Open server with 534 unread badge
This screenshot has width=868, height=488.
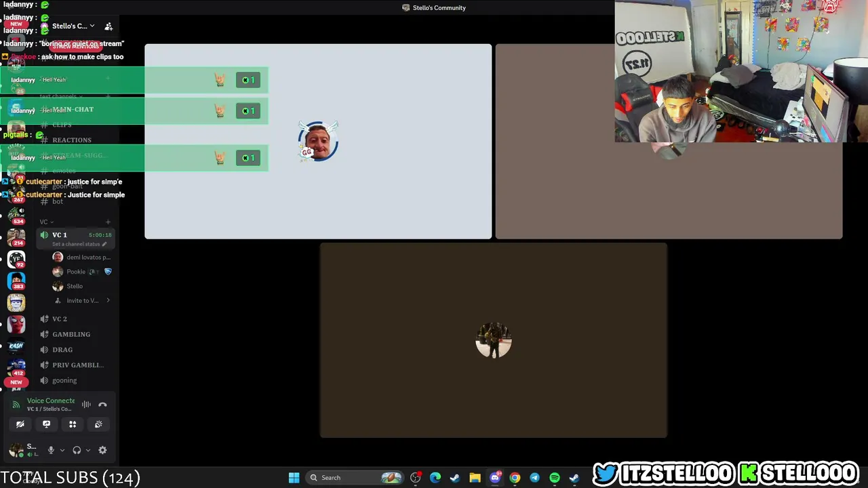tap(16, 215)
